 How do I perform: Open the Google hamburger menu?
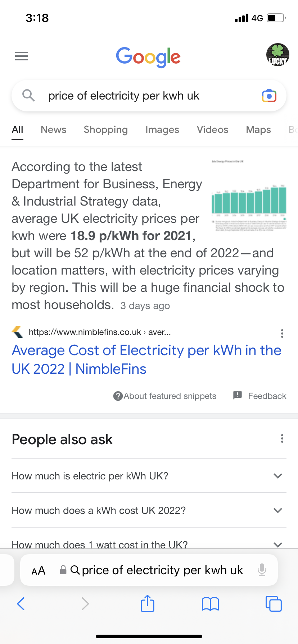click(x=22, y=56)
